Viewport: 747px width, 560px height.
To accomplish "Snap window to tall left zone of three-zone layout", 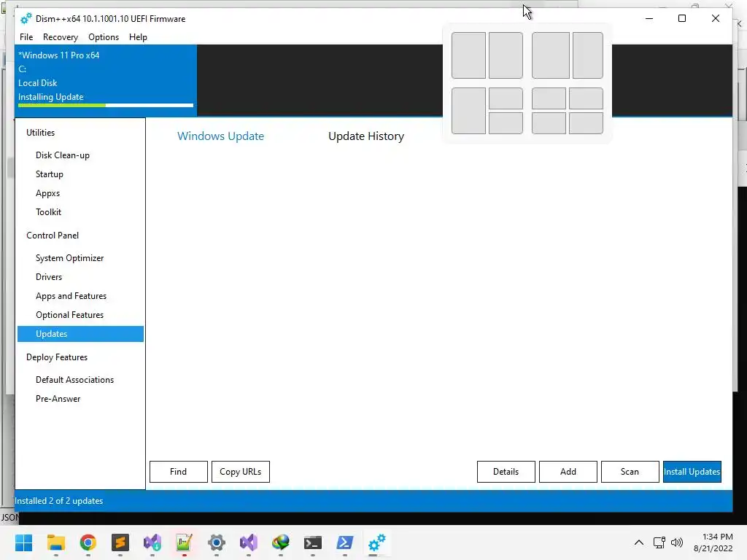I will [468, 111].
